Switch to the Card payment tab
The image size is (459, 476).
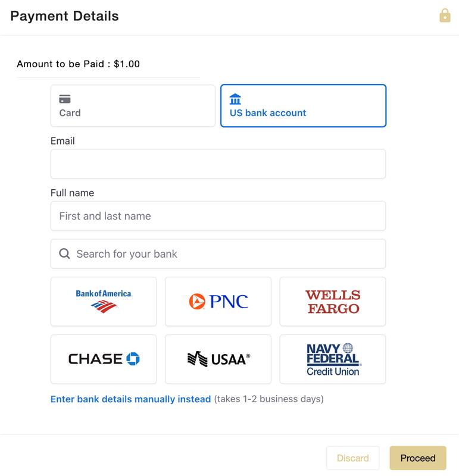coord(133,106)
